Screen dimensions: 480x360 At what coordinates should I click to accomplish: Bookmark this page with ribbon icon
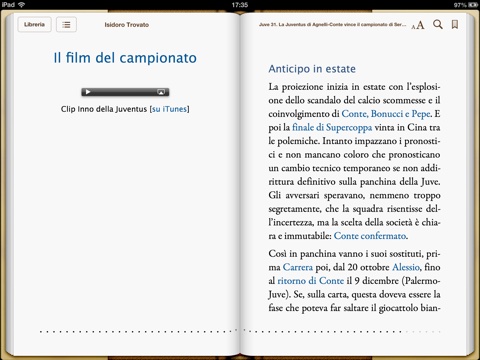455,24
